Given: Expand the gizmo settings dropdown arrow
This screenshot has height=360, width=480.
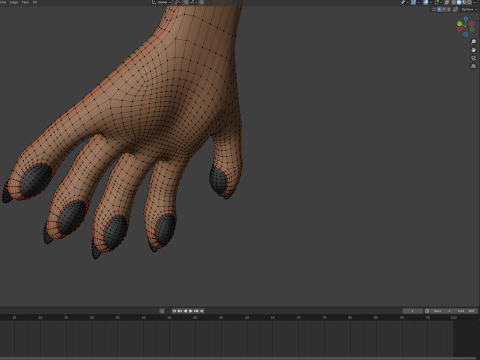Looking at the screenshot, I should click(x=419, y=2).
